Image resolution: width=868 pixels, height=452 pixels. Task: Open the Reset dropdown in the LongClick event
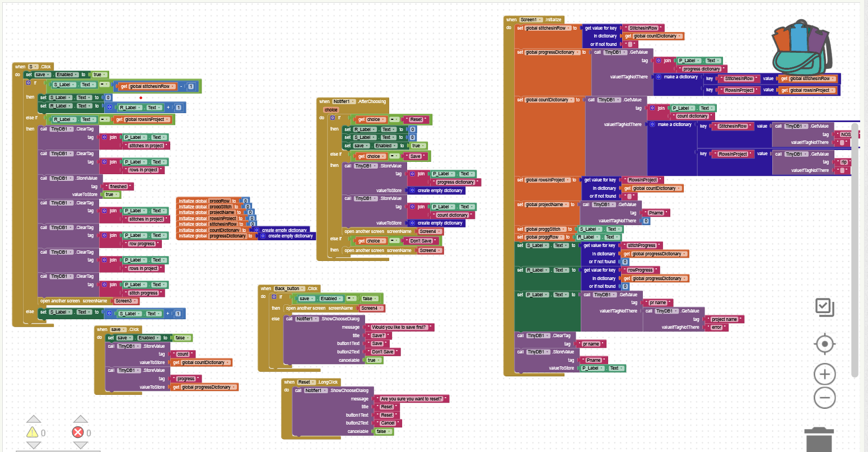pos(306,382)
